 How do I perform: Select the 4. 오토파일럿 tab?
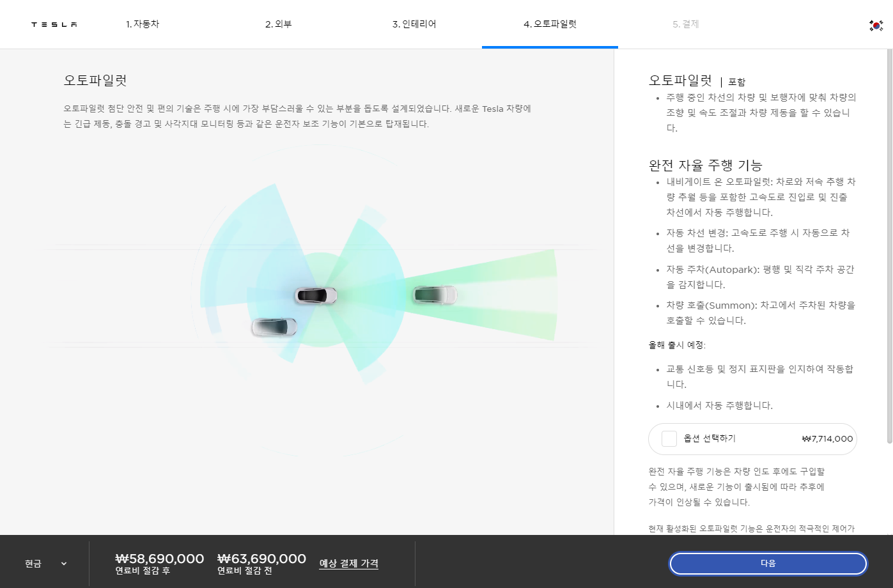[550, 24]
